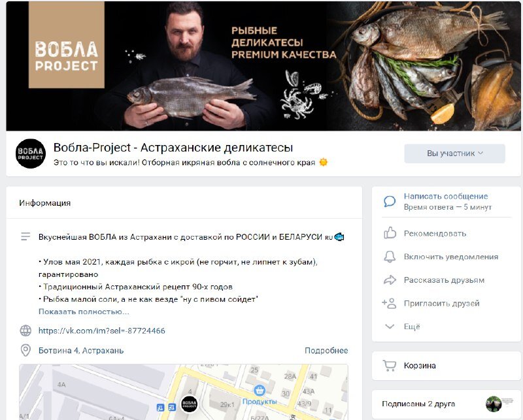Click the location pin icon
The image size is (523, 420).
tap(25, 350)
